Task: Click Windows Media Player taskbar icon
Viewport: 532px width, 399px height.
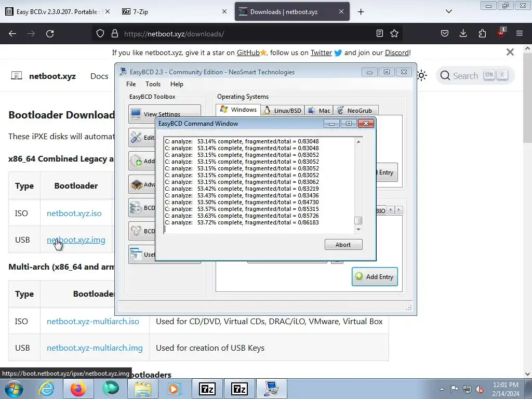Action: [175, 389]
